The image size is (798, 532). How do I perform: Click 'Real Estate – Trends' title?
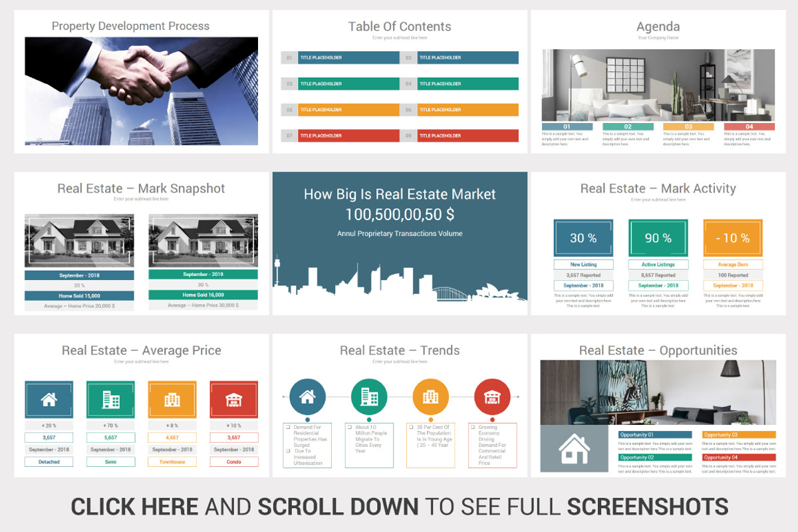pos(400,350)
